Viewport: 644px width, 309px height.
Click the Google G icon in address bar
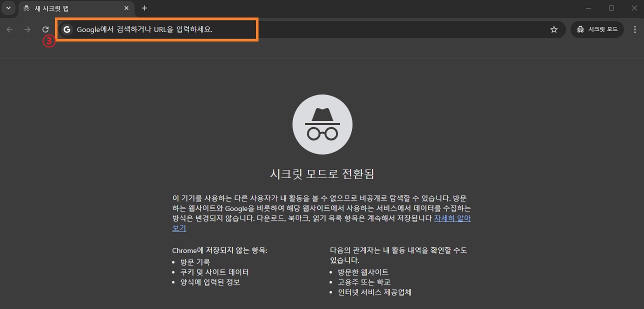(67, 29)
